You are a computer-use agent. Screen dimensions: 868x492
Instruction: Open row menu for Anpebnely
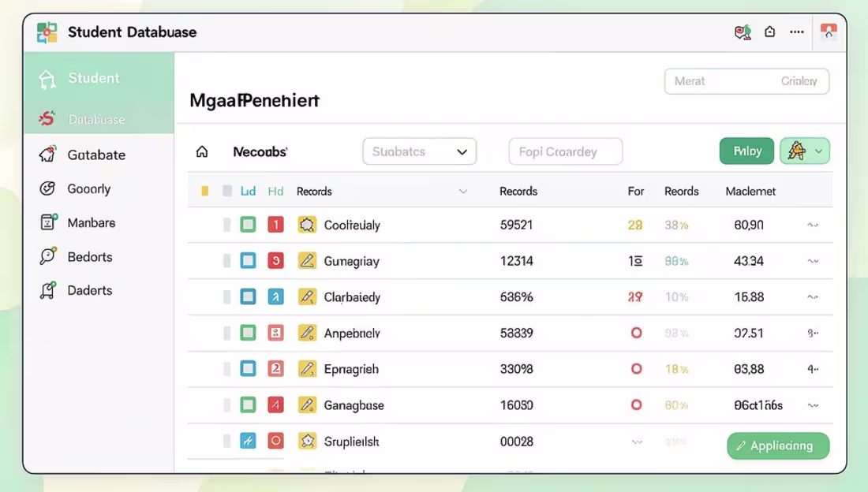pyautogui.click(x=813, y=334)
